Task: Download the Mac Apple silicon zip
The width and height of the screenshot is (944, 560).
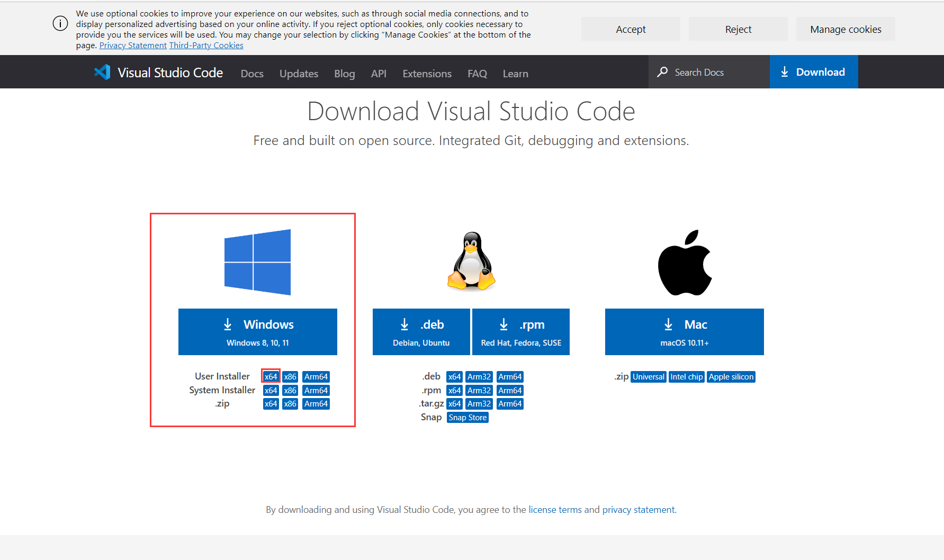Action: 731,376
